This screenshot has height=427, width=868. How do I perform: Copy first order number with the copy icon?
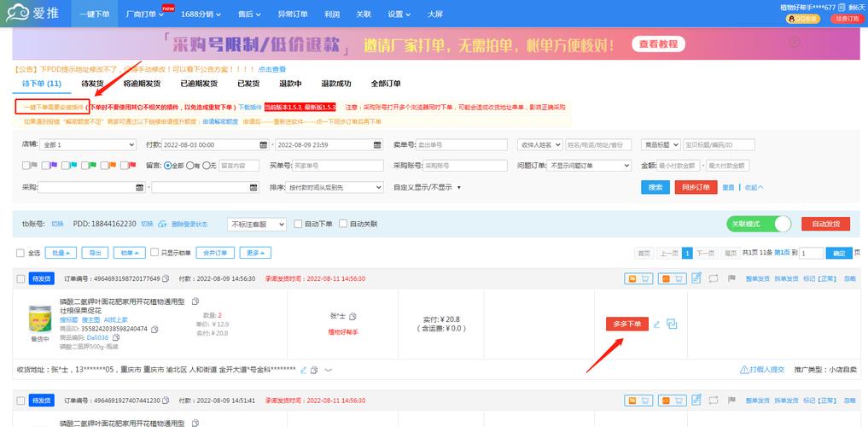coord(166,278)
